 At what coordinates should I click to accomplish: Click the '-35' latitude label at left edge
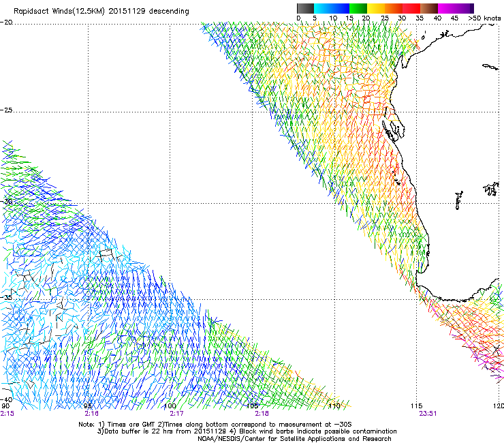click(6, 297)
